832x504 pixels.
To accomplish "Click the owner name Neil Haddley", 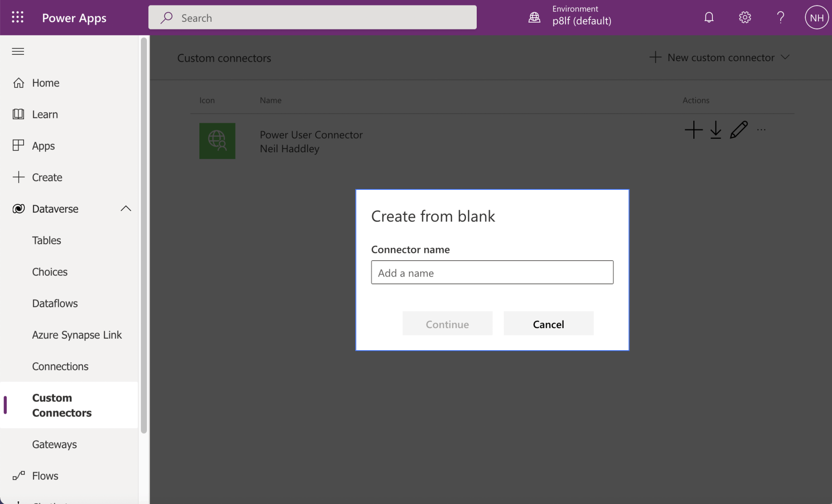I will click(x=289, y=149).
